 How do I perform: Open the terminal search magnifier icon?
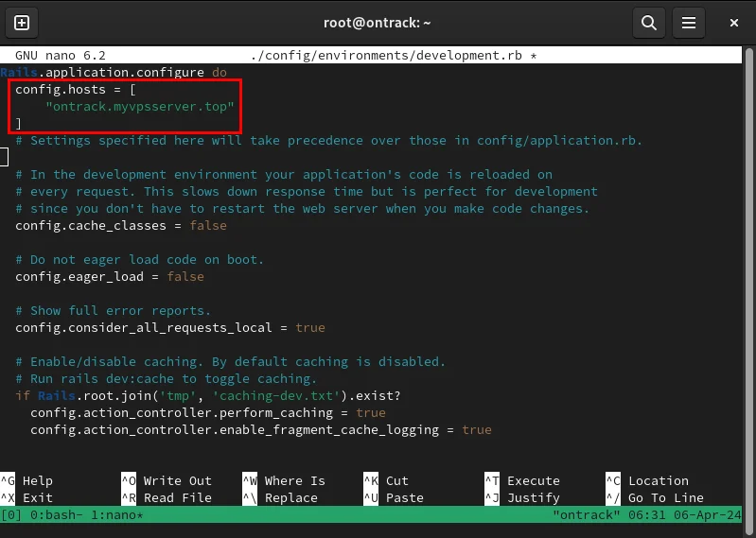tap(648, 23)
